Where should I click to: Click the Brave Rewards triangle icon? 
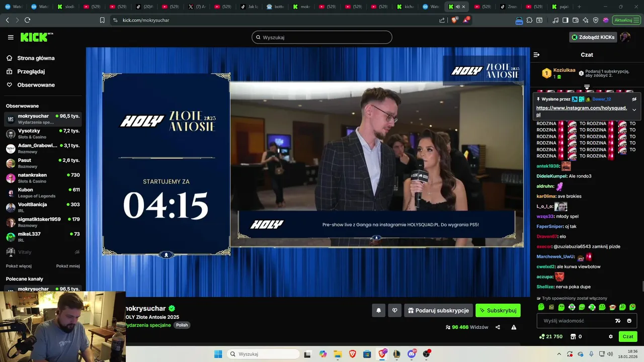coord(466,20)
